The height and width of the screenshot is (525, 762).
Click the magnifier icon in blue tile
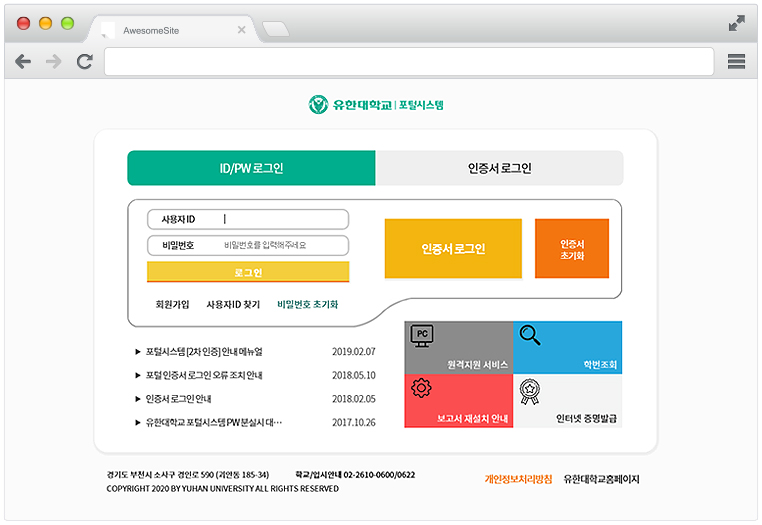click(530, 335)
